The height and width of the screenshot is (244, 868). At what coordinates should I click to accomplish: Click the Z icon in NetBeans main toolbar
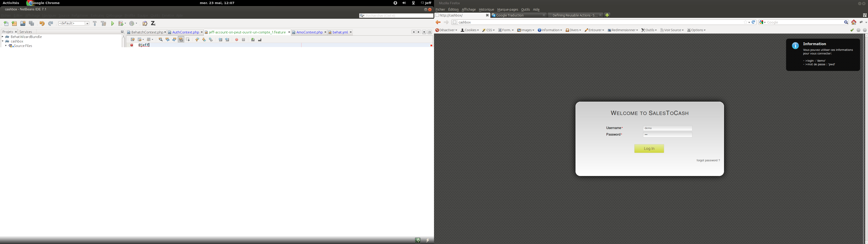153,23
